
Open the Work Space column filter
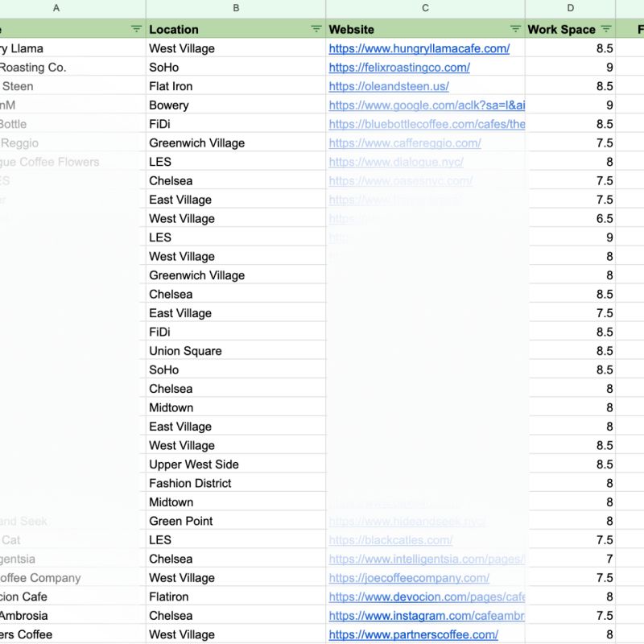point(606,29)
